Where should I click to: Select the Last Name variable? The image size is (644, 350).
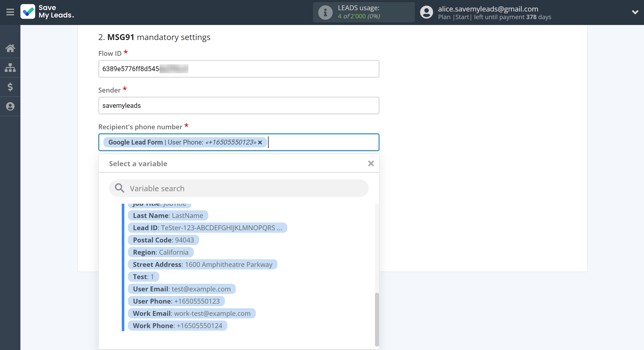click(168, 215)
